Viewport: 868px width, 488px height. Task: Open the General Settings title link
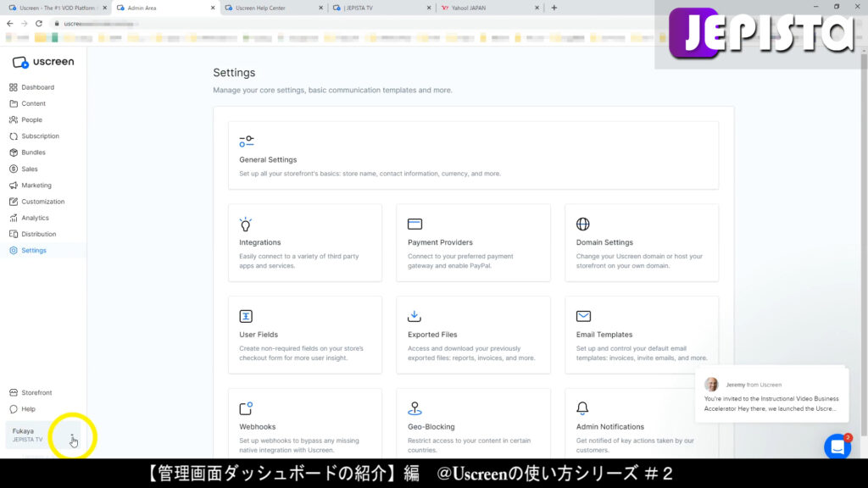coord(268,159)
